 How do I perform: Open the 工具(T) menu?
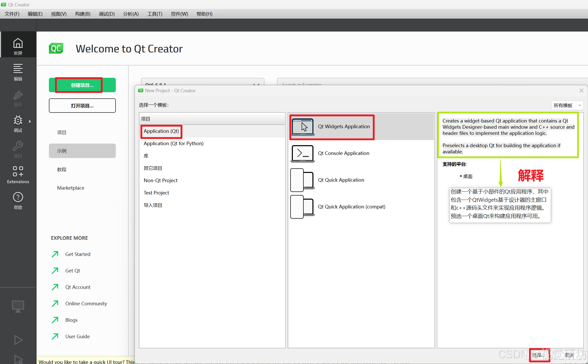point(155,14)
